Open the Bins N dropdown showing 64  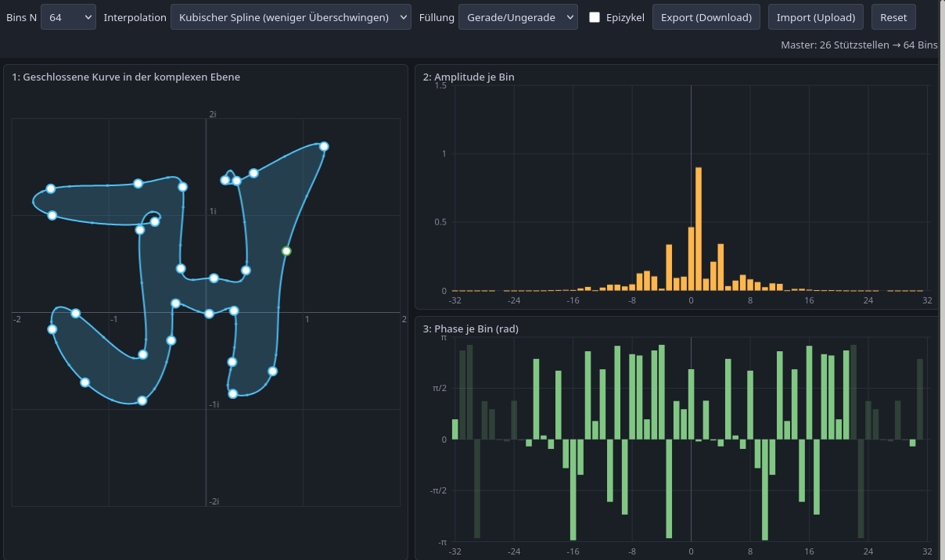point(69,17)
